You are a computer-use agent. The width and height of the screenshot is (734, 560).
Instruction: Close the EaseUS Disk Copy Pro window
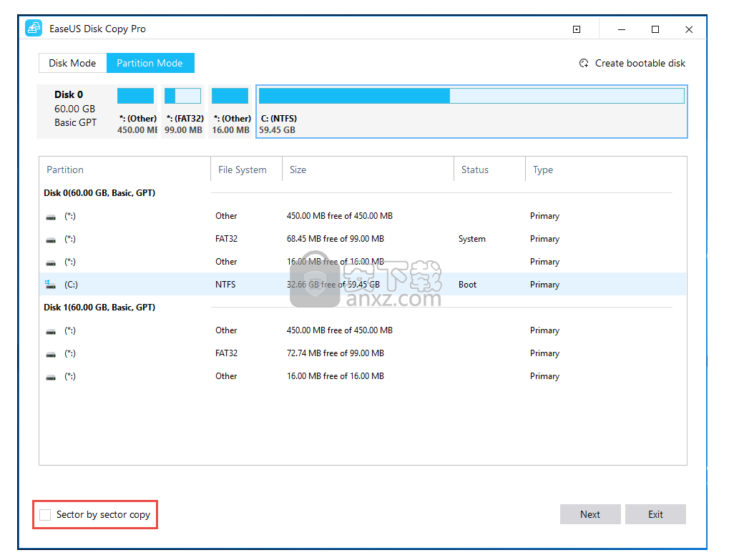click(689, 29)
